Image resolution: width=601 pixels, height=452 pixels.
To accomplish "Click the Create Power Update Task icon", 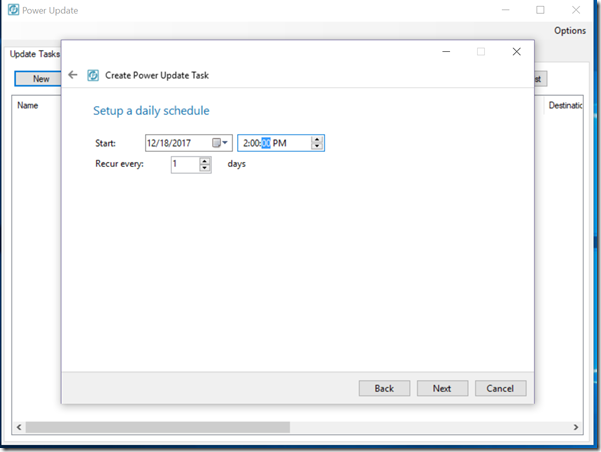I will coord(93,75).
